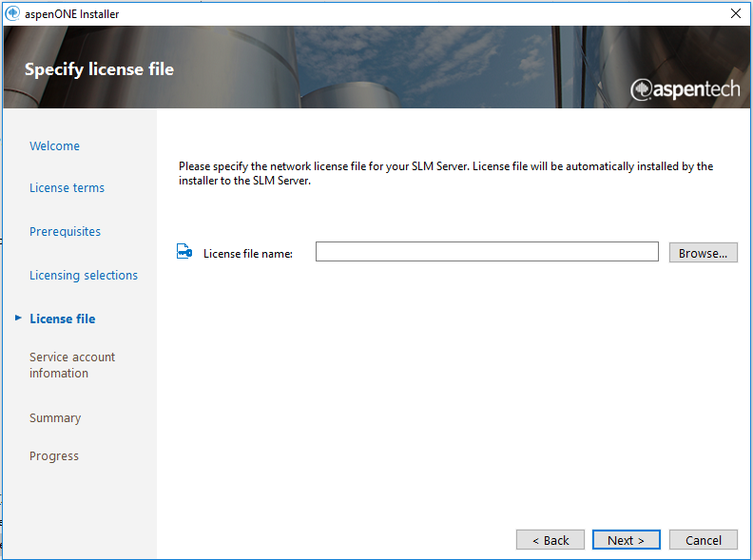Select the Prerequisites step
The height and width of the screenshot is (560, 753).
(x=65, y=231)
